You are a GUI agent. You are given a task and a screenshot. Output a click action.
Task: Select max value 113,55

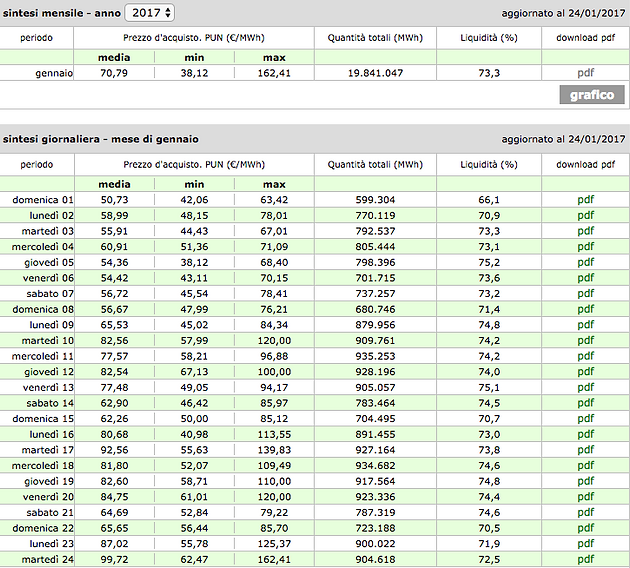click(x=274, y=434)
